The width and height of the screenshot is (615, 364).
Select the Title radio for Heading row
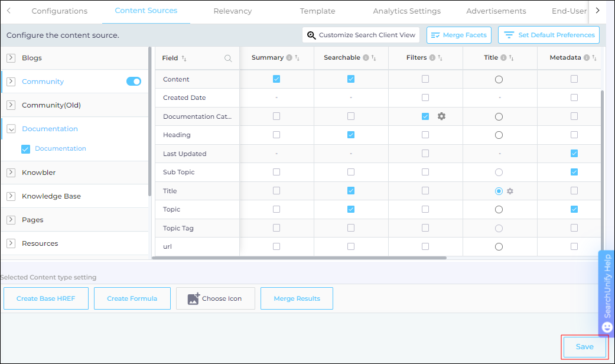pyautogui.click(x=499, y=135)
